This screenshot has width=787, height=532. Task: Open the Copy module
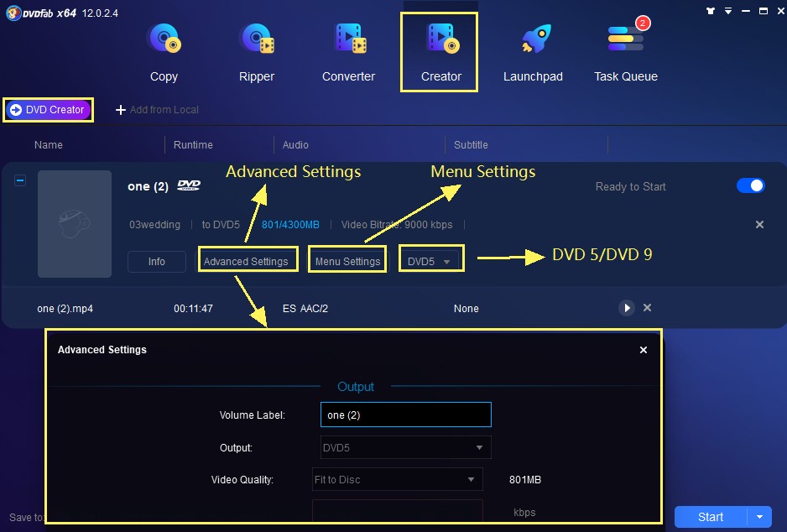(x=164, y=52)
